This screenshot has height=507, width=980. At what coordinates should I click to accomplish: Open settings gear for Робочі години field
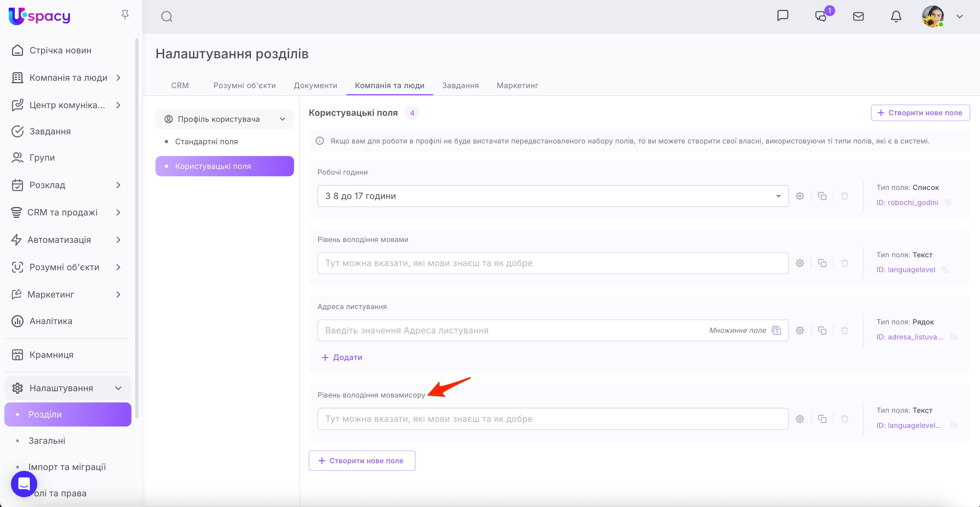coord(800,196)
